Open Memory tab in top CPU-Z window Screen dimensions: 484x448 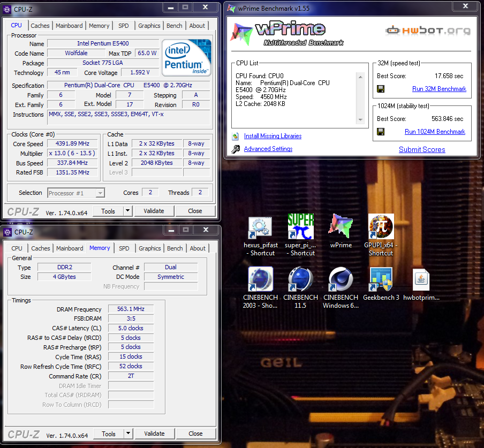[99, 26]
